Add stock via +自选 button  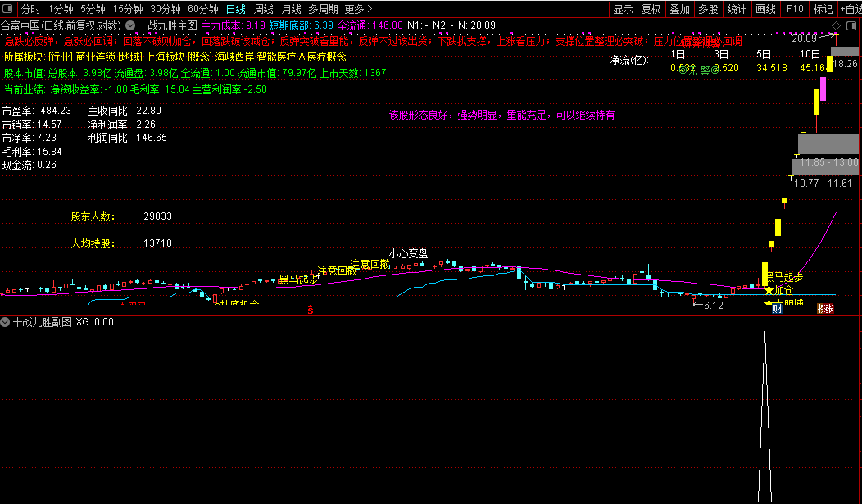851,9
